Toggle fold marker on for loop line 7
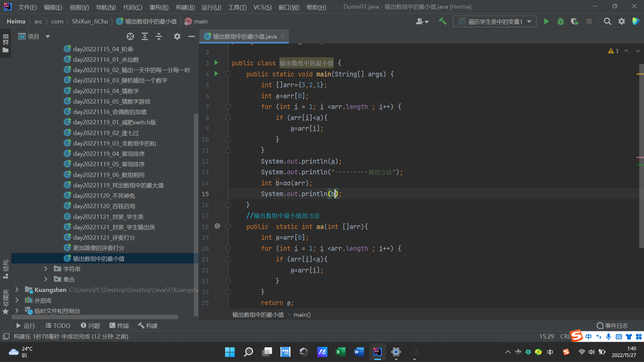This screenshot has width=644, height=362. tap(228, 107)
